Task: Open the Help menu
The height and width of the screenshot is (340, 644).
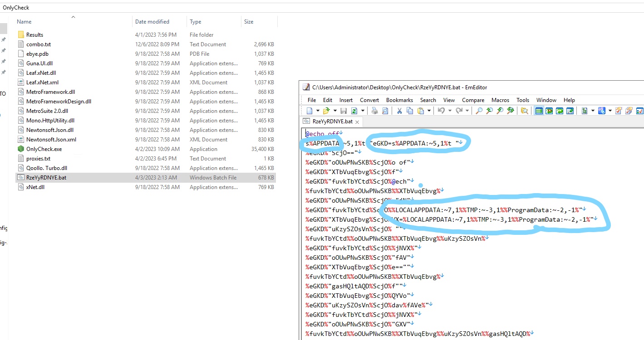Action: pyautogui.click(x=569, y=100)
